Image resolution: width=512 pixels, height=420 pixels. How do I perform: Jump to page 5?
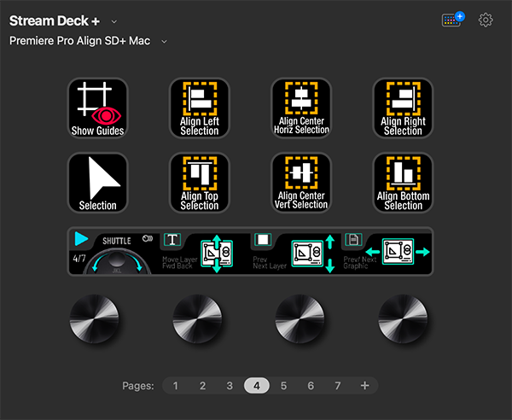(x=283, y=386)
